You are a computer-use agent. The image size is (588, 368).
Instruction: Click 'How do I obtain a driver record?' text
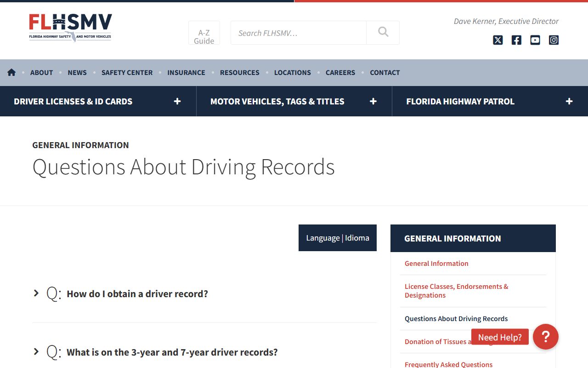pos(137,294)
